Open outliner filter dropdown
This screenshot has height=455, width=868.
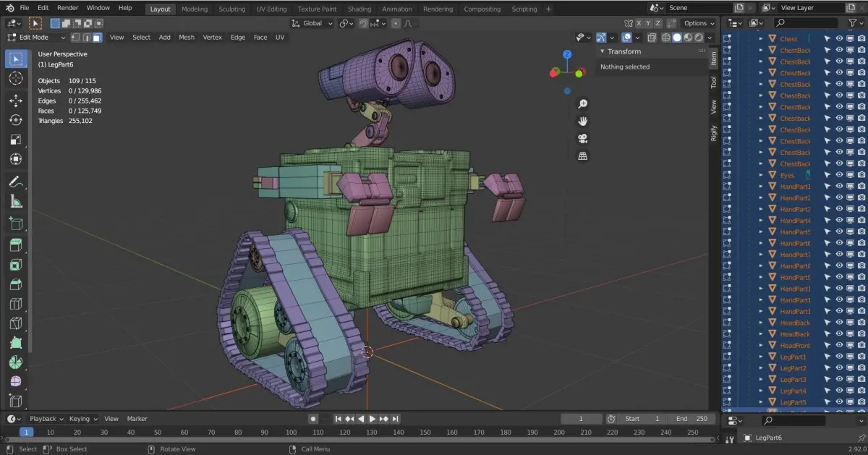tap(855, 23)
